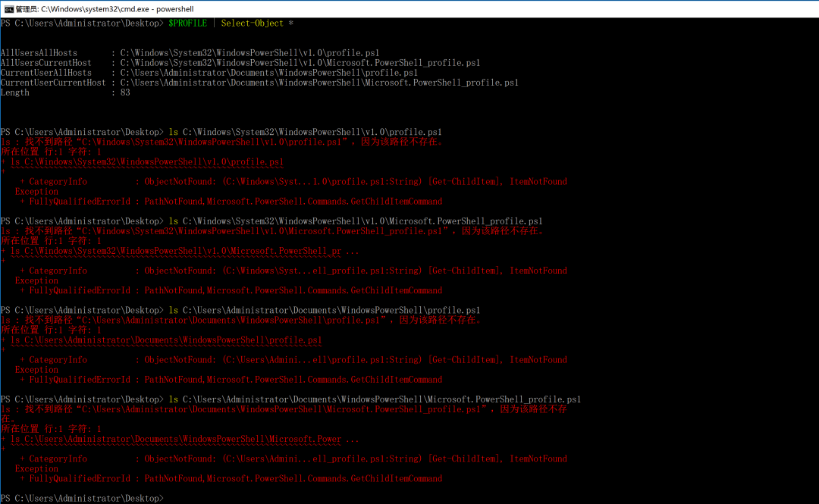
Task: Select the first ls command line
Action: [x=303, y=131]
